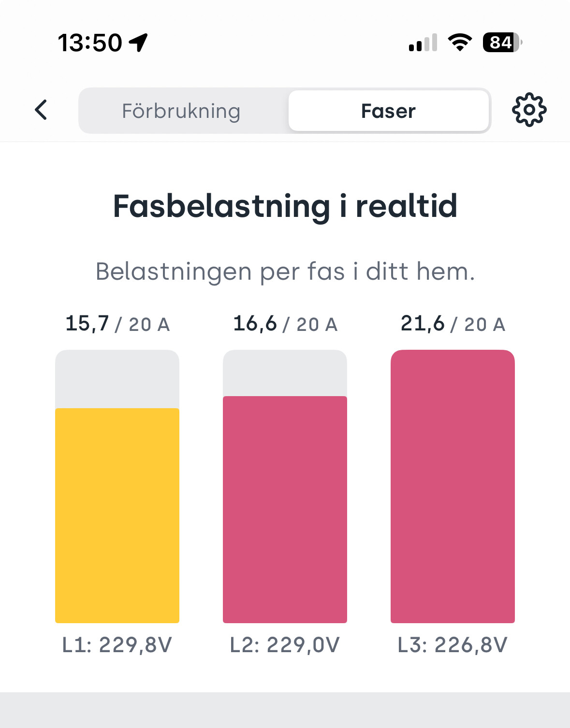Tap the L1: 229,8V voltage label
Screen dimensions: 570x728
117,645
